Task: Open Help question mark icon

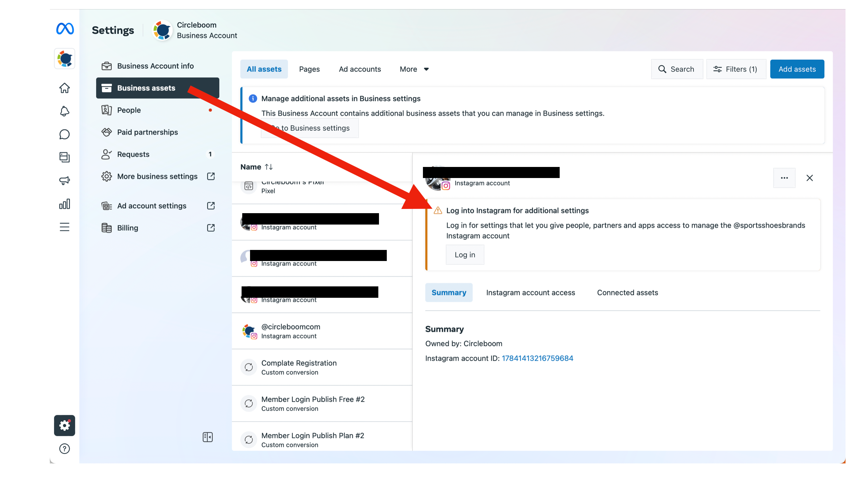Action: [65, 449]
